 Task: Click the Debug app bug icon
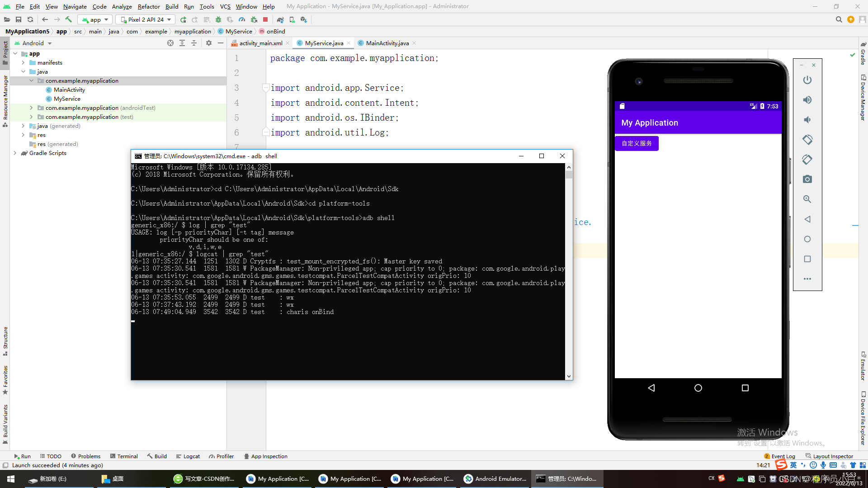pyautogui.click(x=218, y=19)
